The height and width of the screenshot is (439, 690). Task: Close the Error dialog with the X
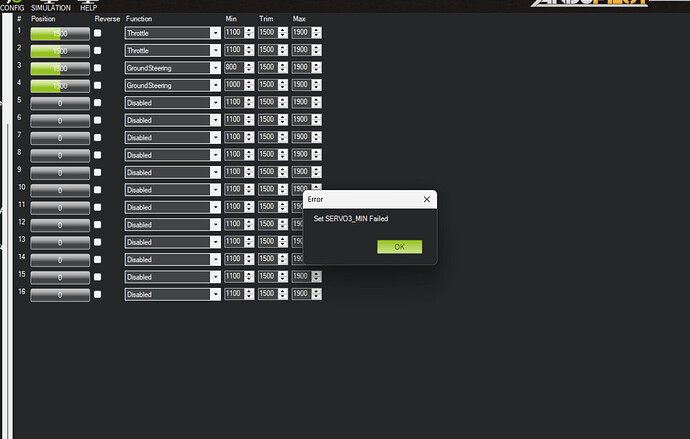[x=427, y=199]
